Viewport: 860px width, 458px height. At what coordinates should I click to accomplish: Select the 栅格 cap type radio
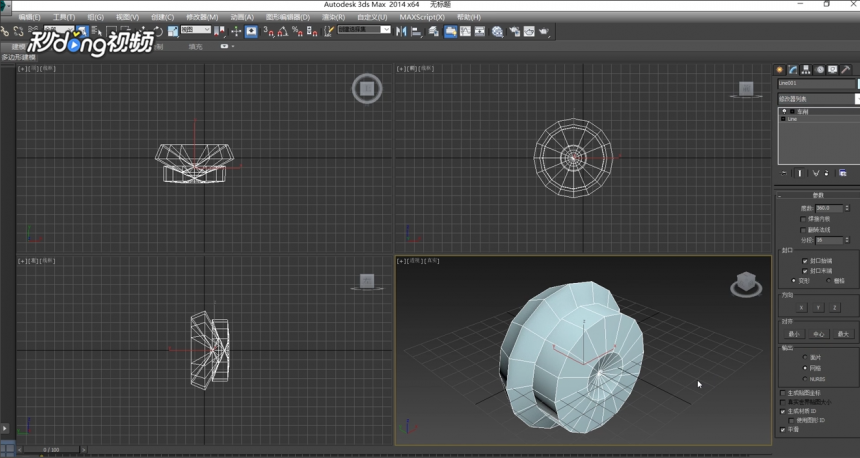pos(829,281)
